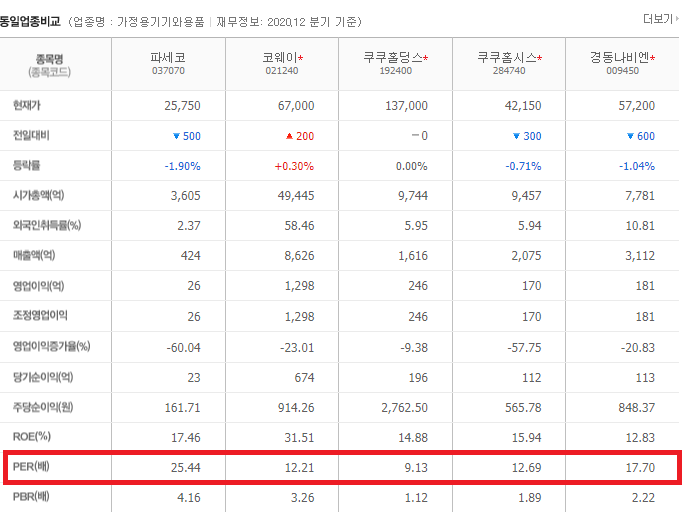Select the 전일대비 row label

(31, 135)
